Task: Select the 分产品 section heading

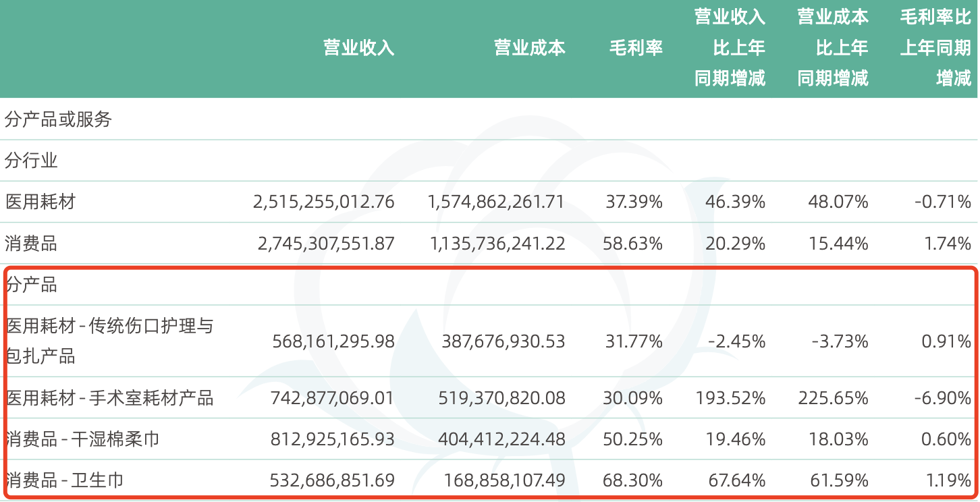Action: tap(32, 285)
